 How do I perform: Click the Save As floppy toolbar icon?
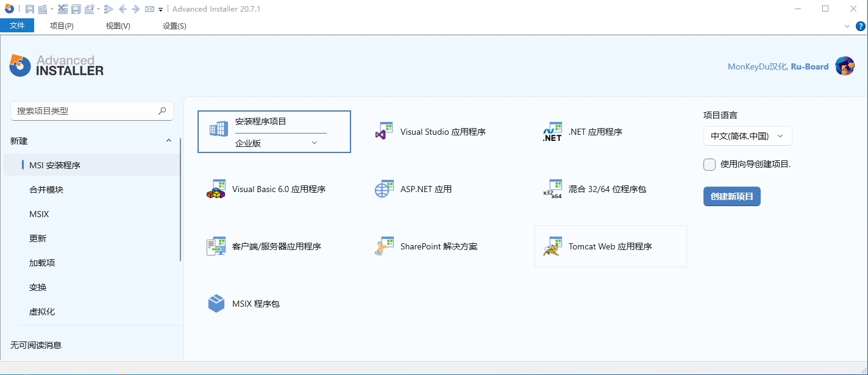(76, 9)
